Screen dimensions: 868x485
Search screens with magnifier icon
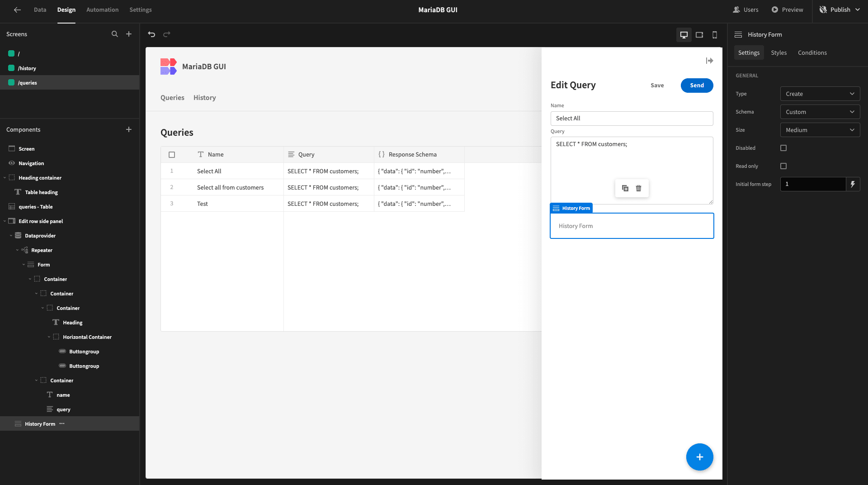point(115,34)
